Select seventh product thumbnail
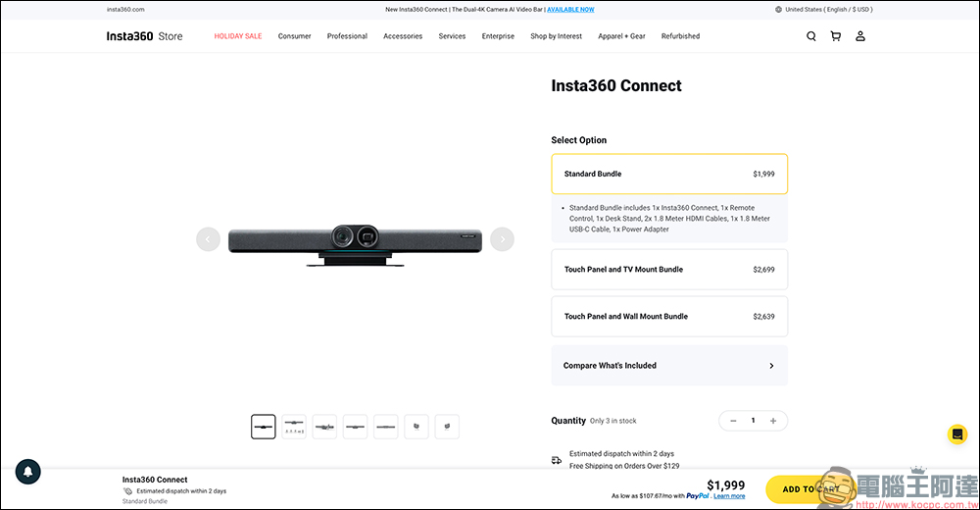The height and width of the screenshot is (510, 980). click(x=447, y=427)
